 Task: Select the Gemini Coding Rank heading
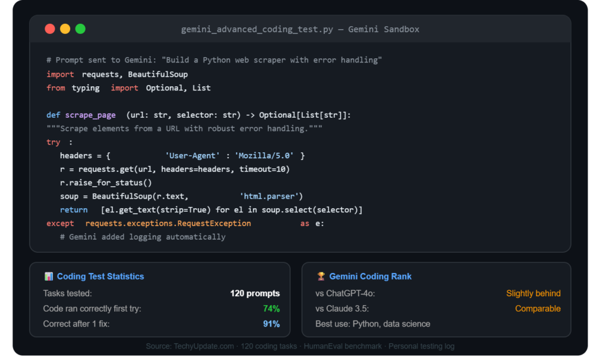pyautogui.click(x=370, y=276)
